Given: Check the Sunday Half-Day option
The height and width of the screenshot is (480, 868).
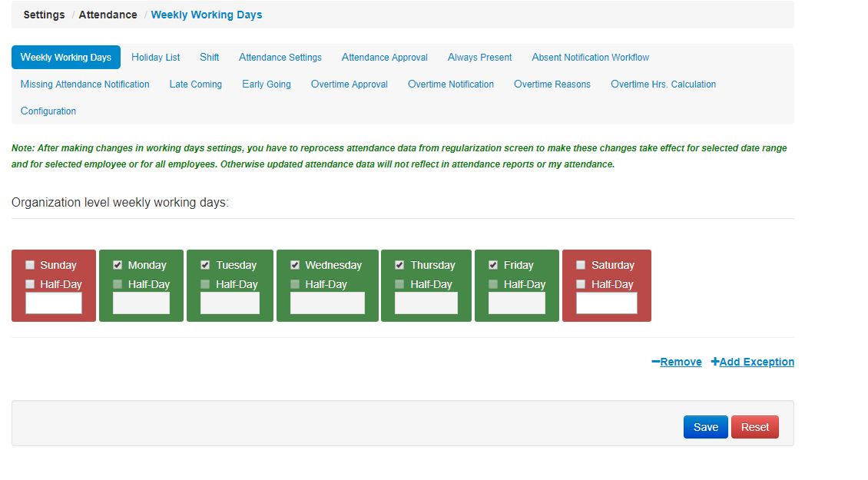Looking at the screenshot, I should 30,284.
